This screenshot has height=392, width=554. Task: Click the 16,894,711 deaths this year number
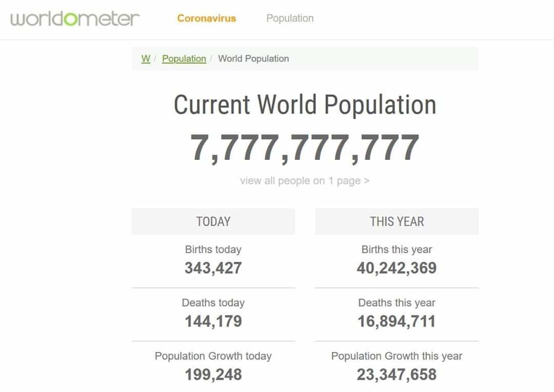tap(397, 321)
